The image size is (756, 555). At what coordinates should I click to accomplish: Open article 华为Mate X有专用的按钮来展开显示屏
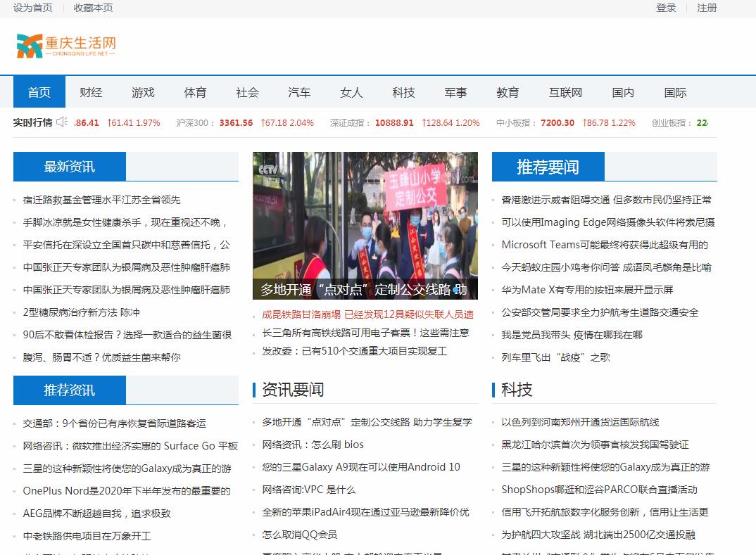587,290
